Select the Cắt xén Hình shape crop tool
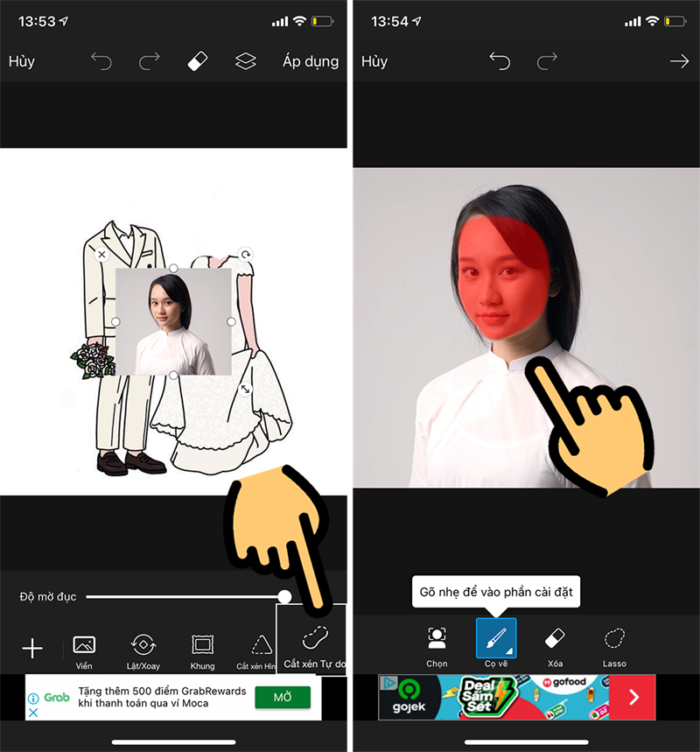The width and height of the screenshot is (700, 752). (x=258, y=645)
